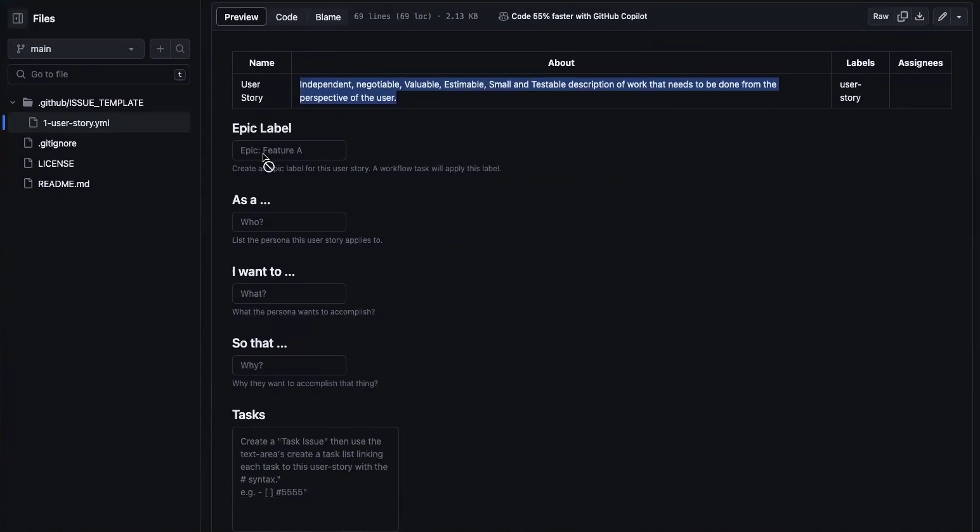Viewport: 980px width, 532px height.
Task: Click the pencil edit file icon
Action: point(943,17)
